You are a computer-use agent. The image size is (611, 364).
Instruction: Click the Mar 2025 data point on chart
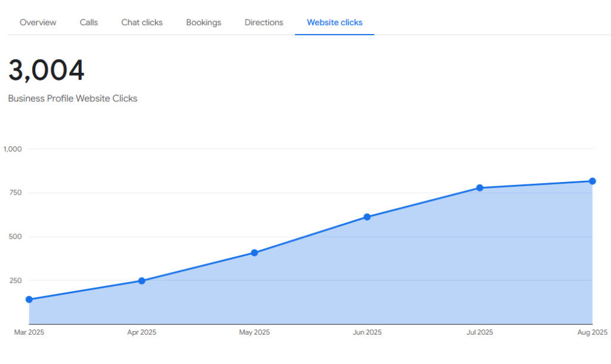[29, 300]
